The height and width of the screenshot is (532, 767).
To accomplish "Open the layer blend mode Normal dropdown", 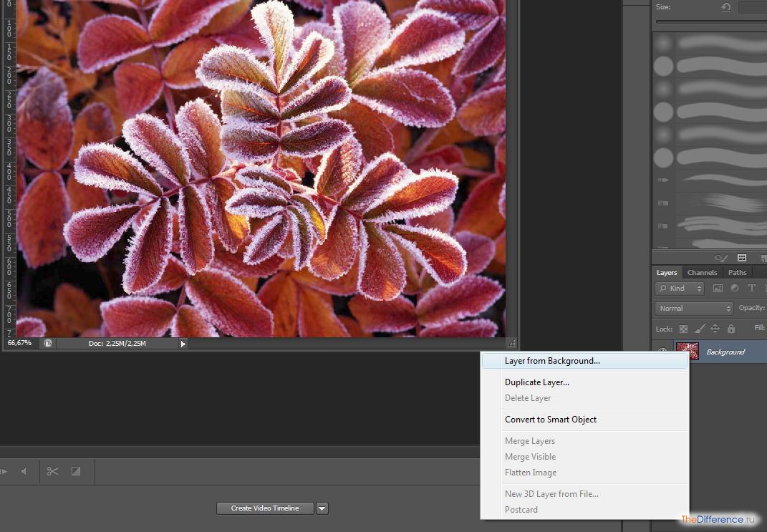I will click(693, 309).
